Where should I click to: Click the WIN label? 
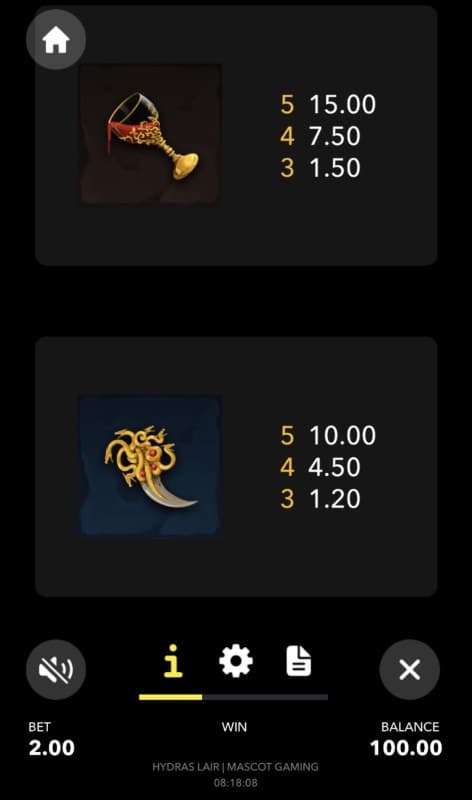coord(234,727)
